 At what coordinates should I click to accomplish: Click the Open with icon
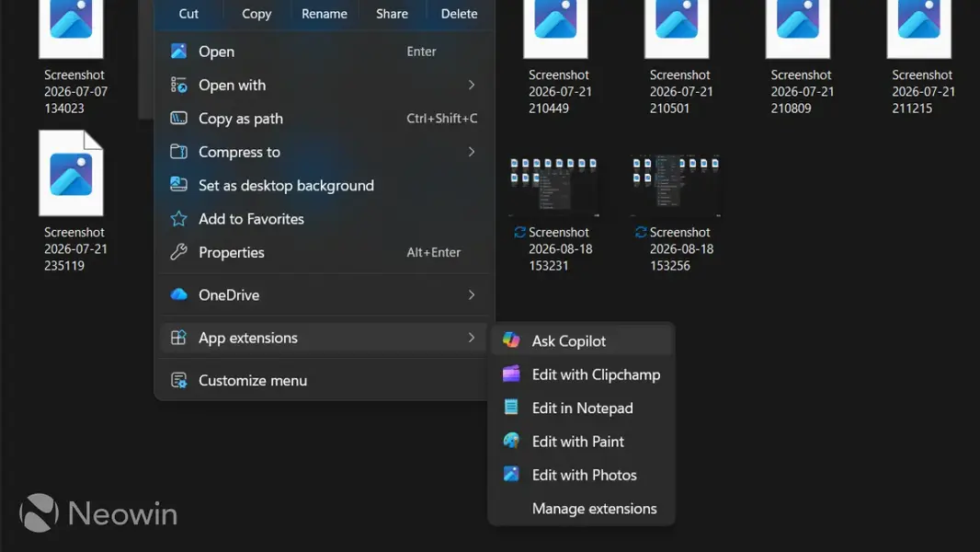178,85
